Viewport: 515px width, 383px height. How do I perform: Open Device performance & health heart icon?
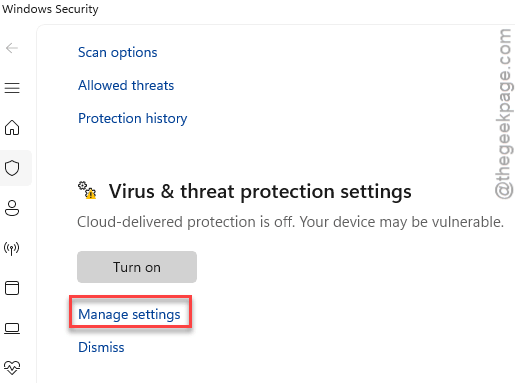tap(12, 368)
